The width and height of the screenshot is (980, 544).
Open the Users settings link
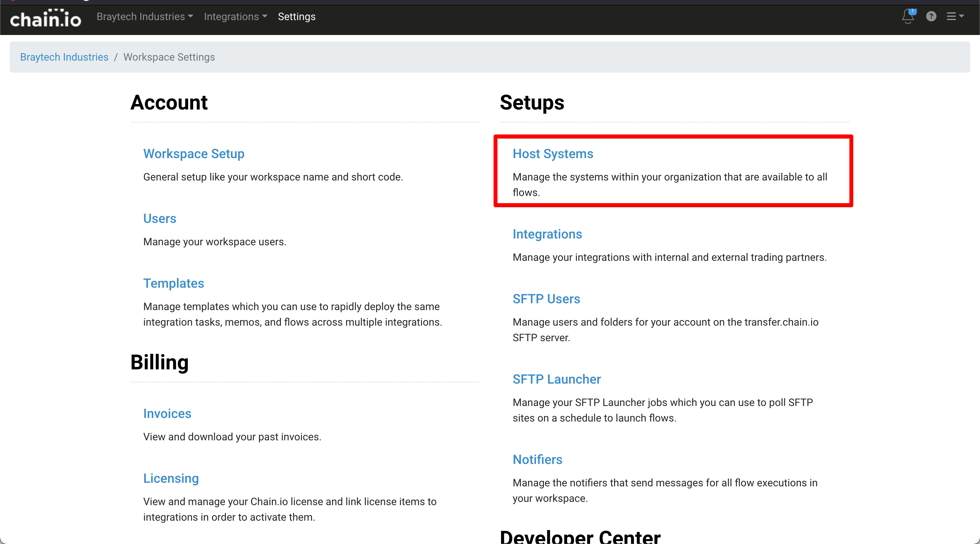[159, 218]
